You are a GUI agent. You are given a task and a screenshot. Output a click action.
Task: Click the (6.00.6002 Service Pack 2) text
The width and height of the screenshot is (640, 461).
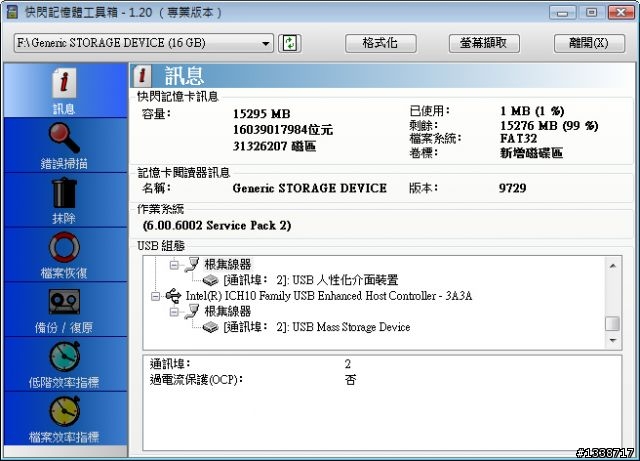(x=217, y=225)
